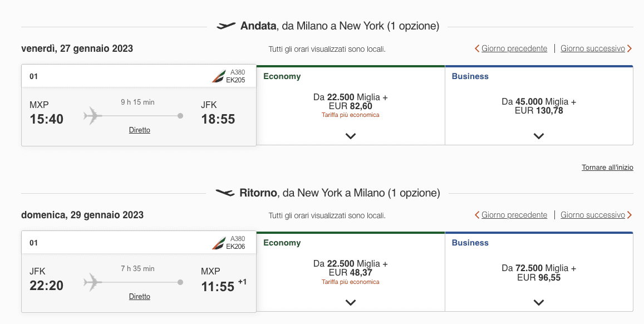Select the Economy tab for the outbound flight

click(x=282, y=76)
